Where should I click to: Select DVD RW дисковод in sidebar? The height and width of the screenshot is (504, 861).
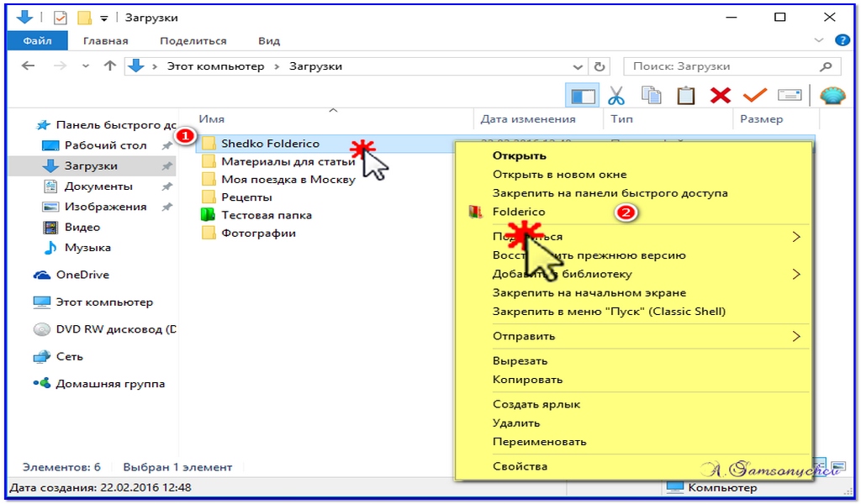(x=104, y=329)
